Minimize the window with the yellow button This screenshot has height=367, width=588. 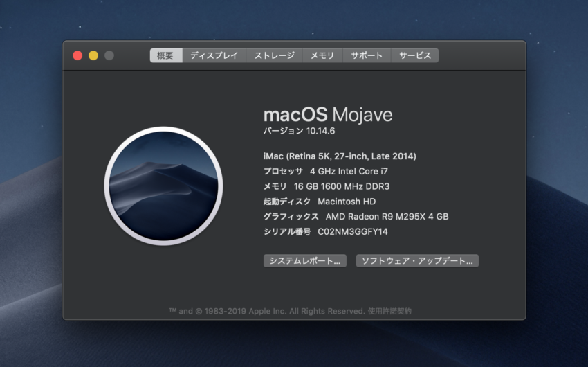click(x=93, y=55)
